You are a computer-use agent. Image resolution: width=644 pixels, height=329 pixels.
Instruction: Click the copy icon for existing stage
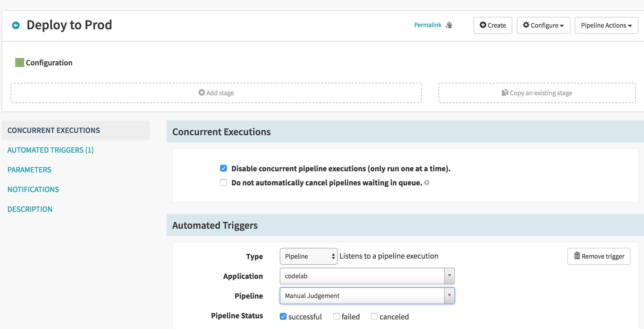click(x=505, y=93)
